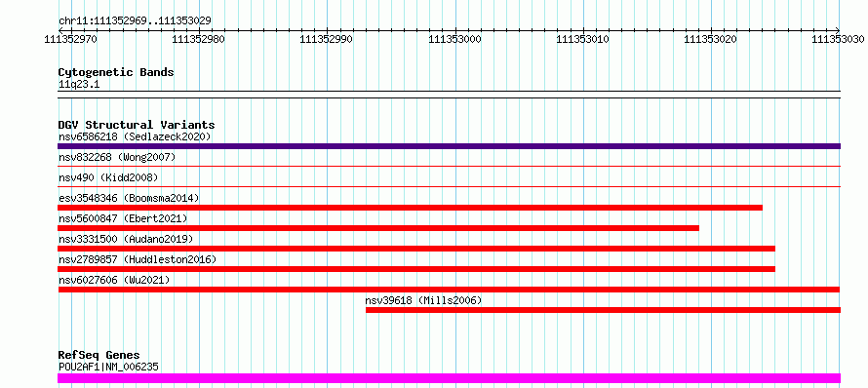Click the nsv832268 (Wong2007) label
This screenshot has width=868, height=388.
point(117,157)
